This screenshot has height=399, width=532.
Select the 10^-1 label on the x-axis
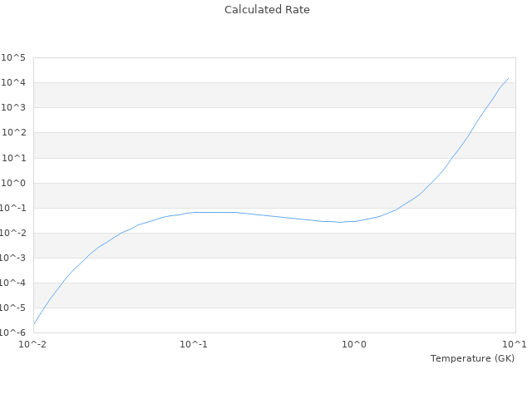click(194, 344)
